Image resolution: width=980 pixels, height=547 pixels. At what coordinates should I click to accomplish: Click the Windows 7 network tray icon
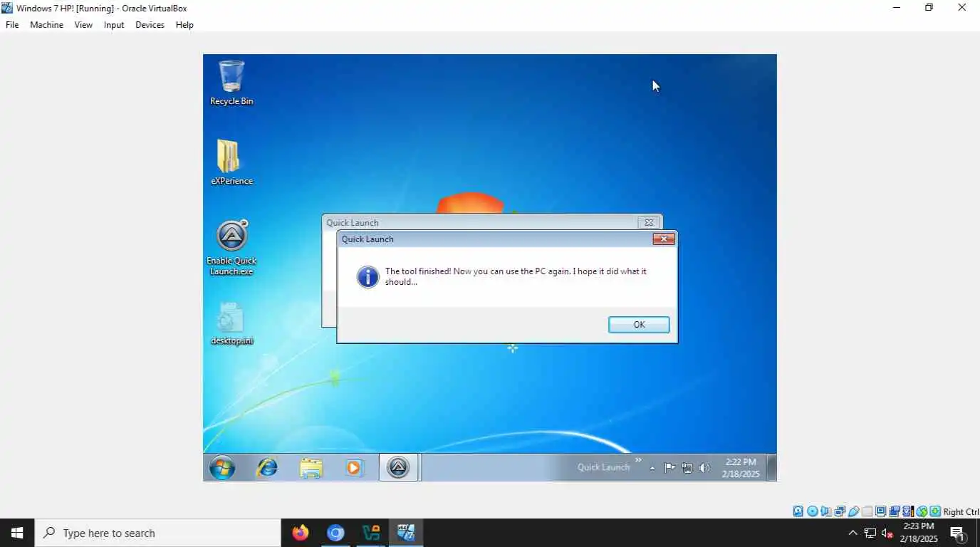[687, 468]
